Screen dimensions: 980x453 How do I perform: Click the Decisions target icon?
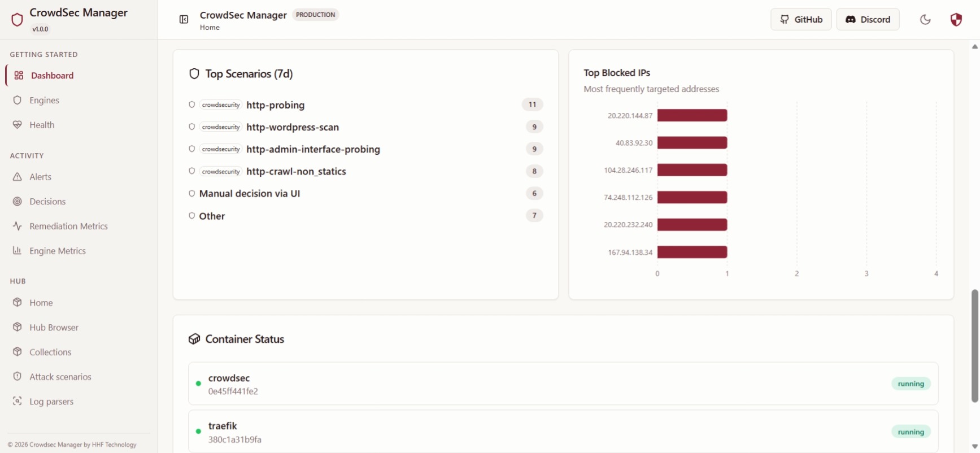[x=18, y=202]
